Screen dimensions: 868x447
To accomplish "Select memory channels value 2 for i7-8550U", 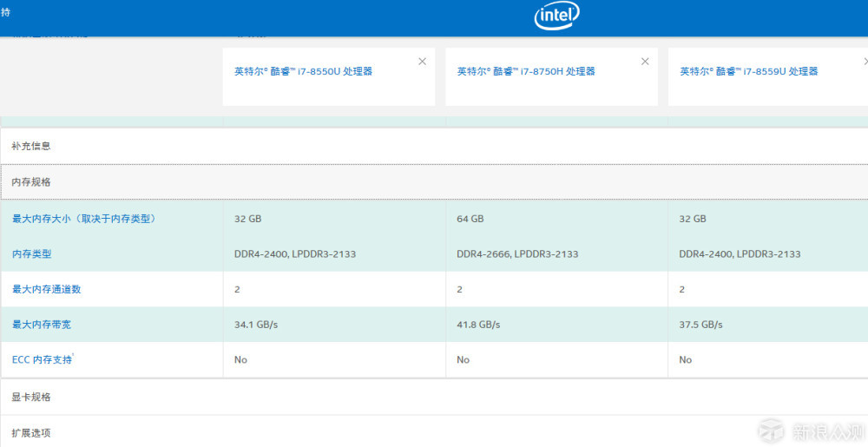I will pyautogui.click(x=237, y=289).
